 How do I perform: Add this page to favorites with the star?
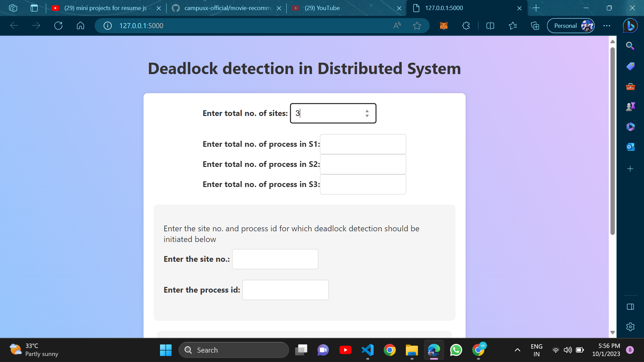click(x=417, y=25)
